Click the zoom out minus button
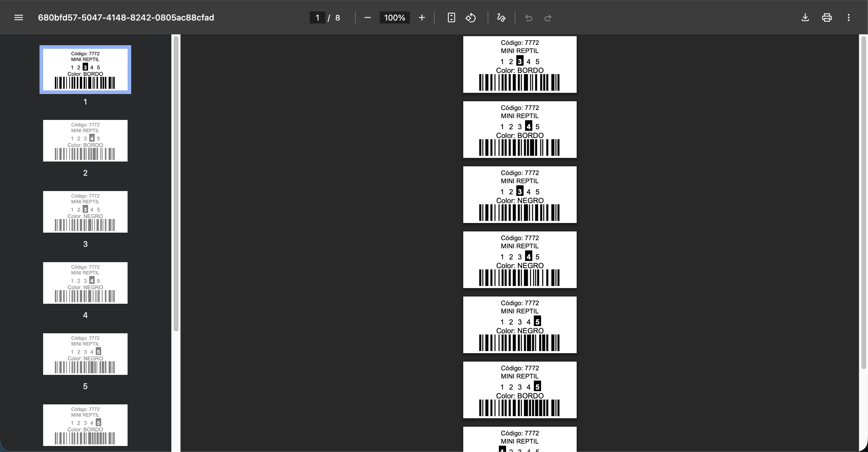 [368, 17]
